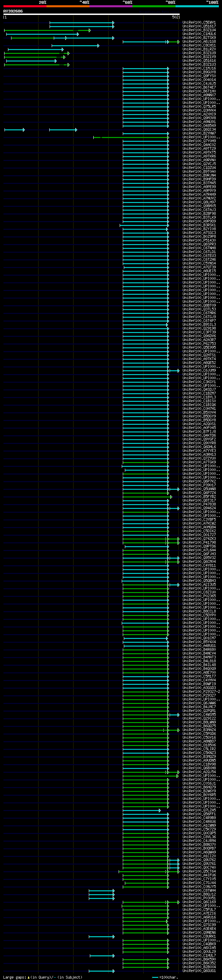Click hit label UniRef100_Q9FYS0
This screenshot has width=222, height=980.
(x=199, y=76)
